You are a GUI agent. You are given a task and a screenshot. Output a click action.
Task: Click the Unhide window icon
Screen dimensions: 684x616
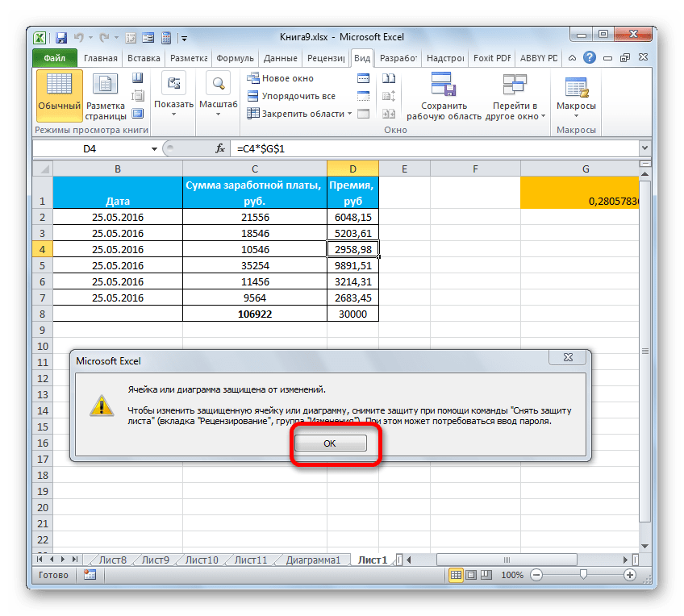point(363,114)
